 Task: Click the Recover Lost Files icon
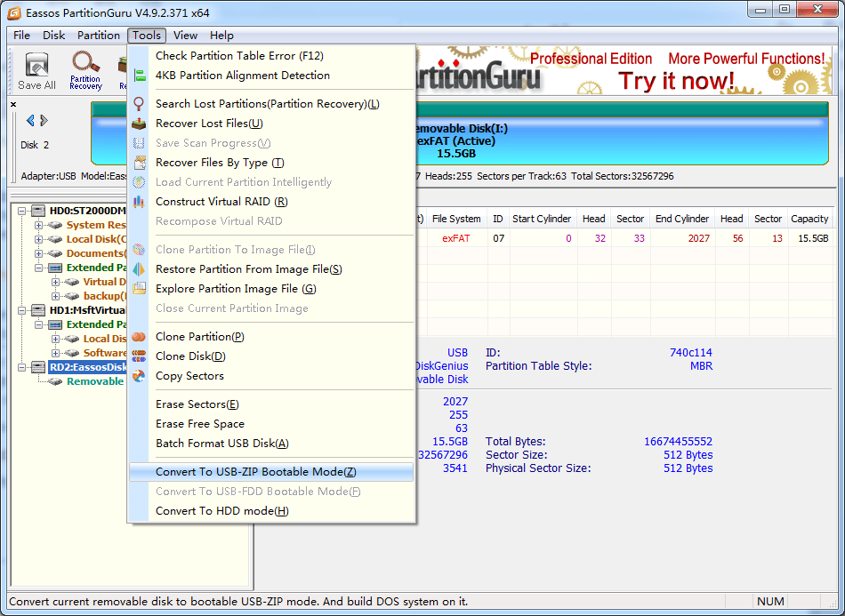[x=139, y=124]
